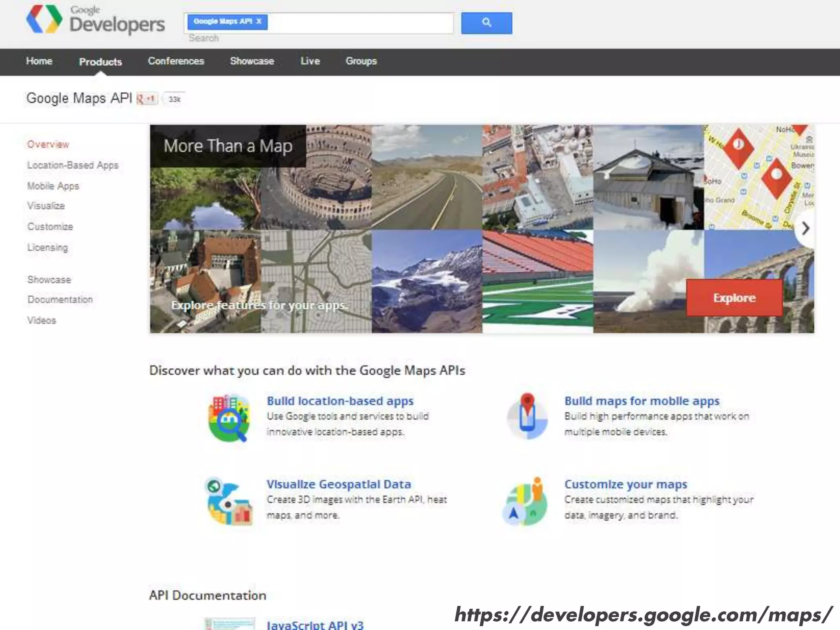The height and width of the screenshot is (630, 840).
Task: Click the mobile phone pin icon
Action: (527, 416)
